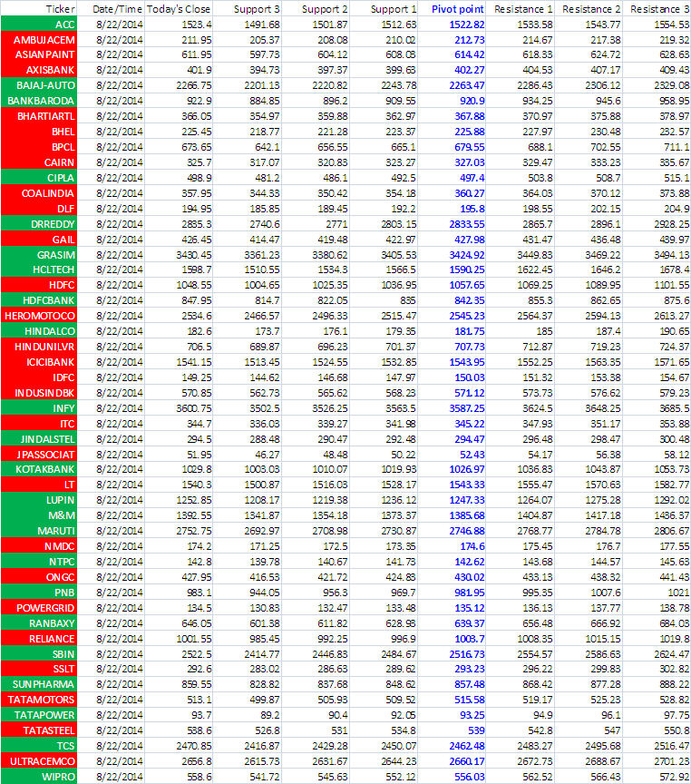The height and width of the screenshot is (784, 691).
Task: Select the Ticker column header
Action: (x=39, y=8)
